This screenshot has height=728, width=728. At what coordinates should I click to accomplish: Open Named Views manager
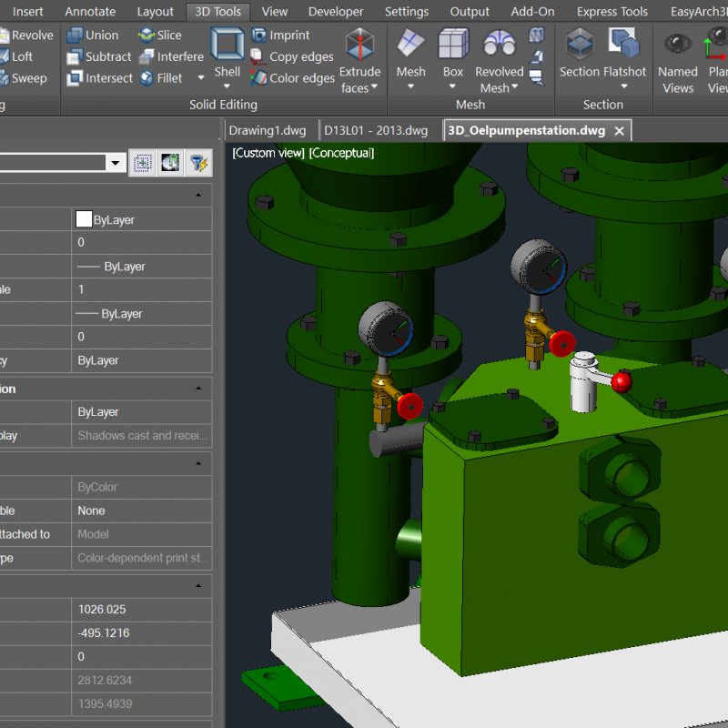point(677,62)
